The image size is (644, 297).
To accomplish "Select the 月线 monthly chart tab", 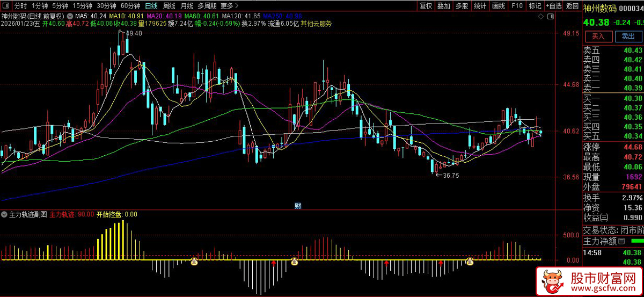I will [x=187, y=6].
